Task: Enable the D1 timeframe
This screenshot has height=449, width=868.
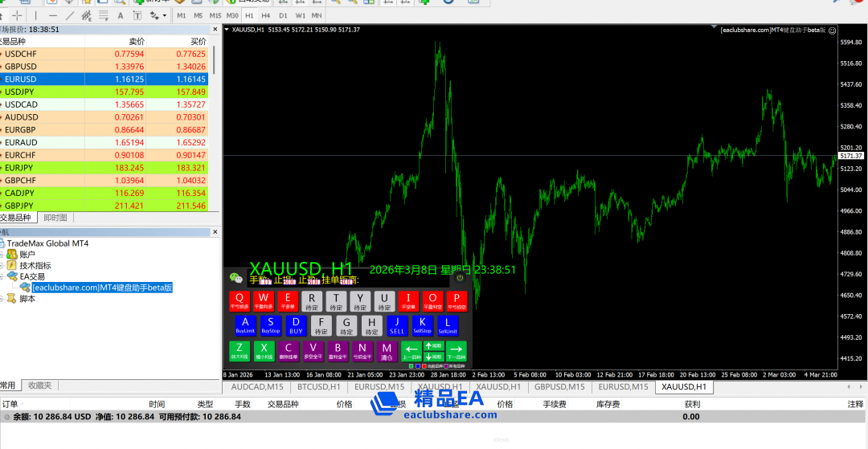Action: click(282, 15)
